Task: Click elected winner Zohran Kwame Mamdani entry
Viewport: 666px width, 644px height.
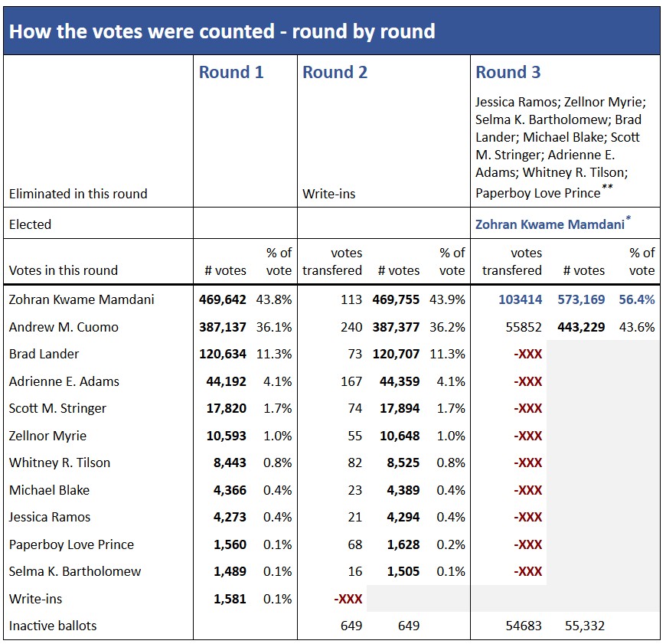Action: [x=548, y=222]
